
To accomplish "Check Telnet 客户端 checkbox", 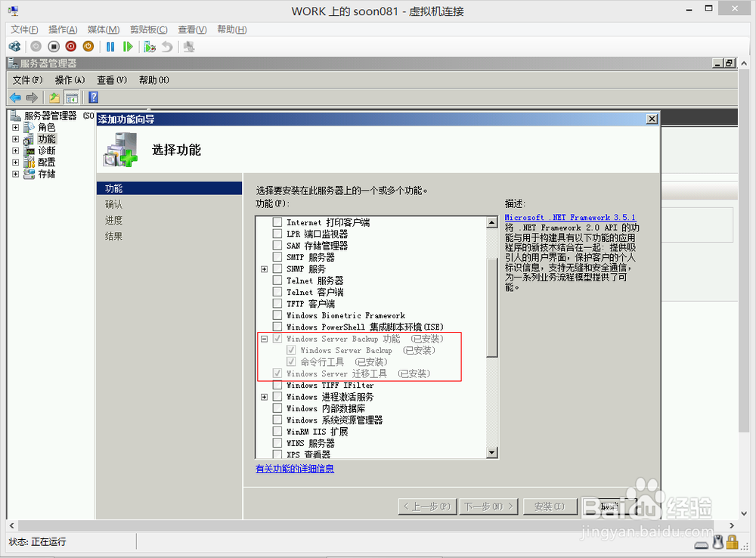I will [x=277, y=292].
